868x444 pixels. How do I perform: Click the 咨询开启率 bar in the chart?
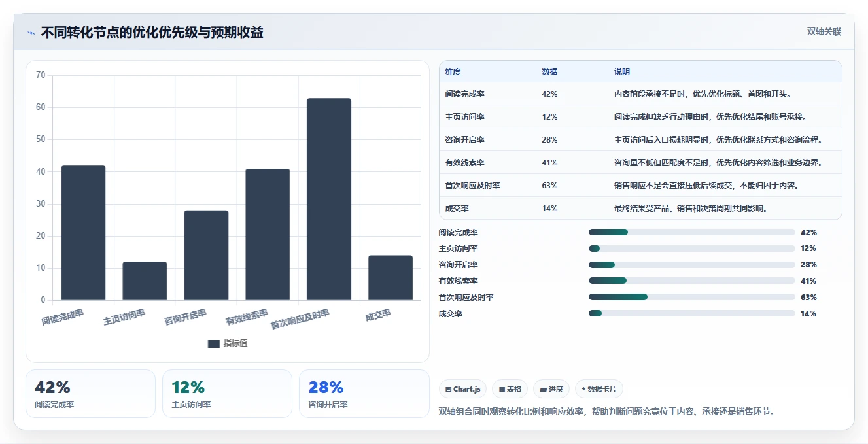[206, 255]
